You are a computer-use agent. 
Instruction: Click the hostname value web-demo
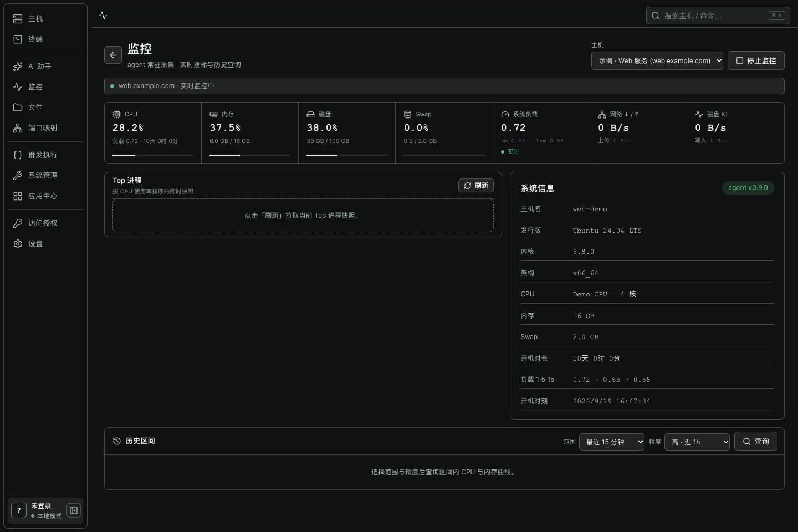(590, 209)
